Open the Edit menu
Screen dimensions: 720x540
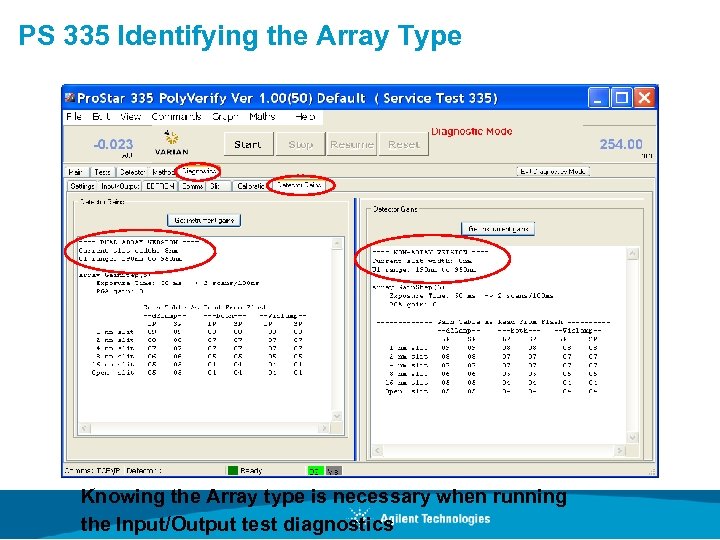tap(101, 117)
